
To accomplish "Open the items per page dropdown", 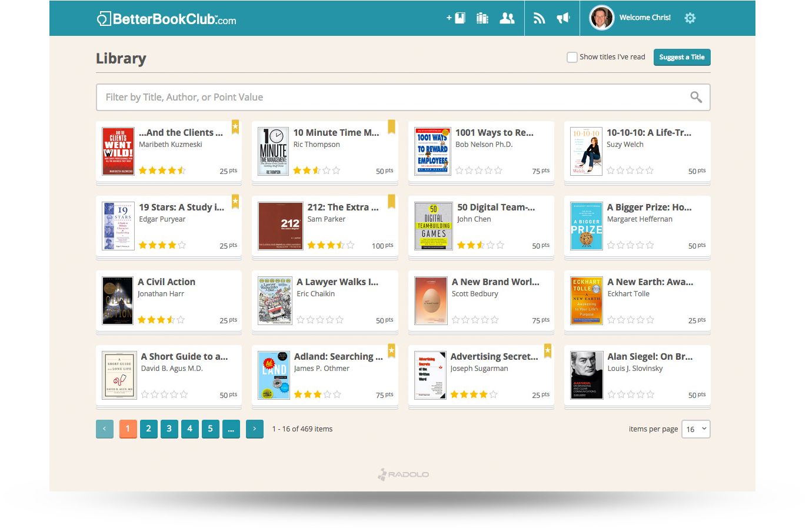I will point(695,429).
